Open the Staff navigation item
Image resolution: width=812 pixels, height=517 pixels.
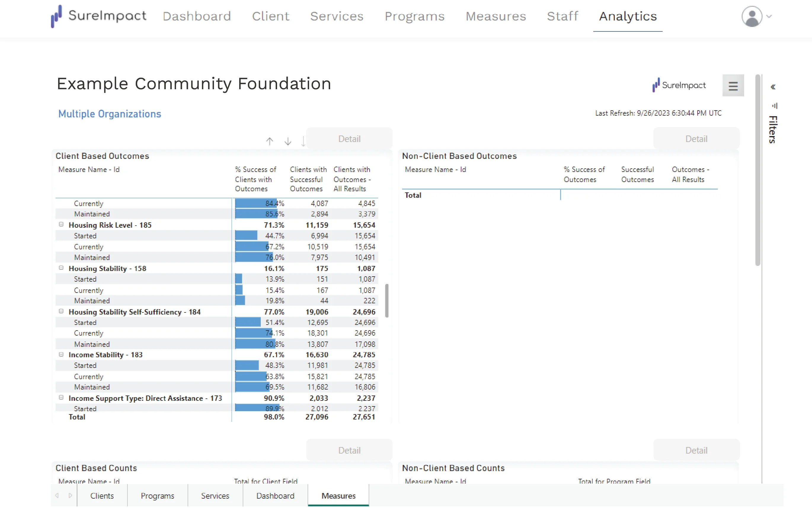pos(562,16)
